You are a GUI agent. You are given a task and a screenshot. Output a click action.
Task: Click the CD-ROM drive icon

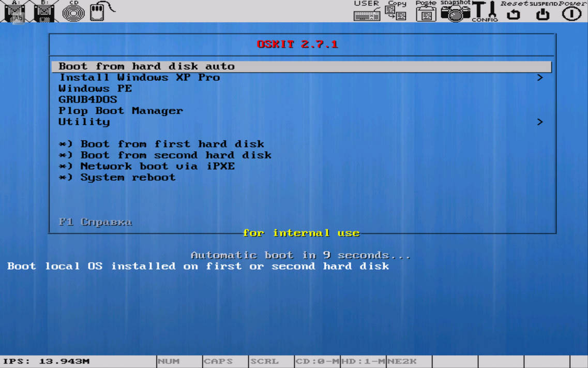[73, 11]
